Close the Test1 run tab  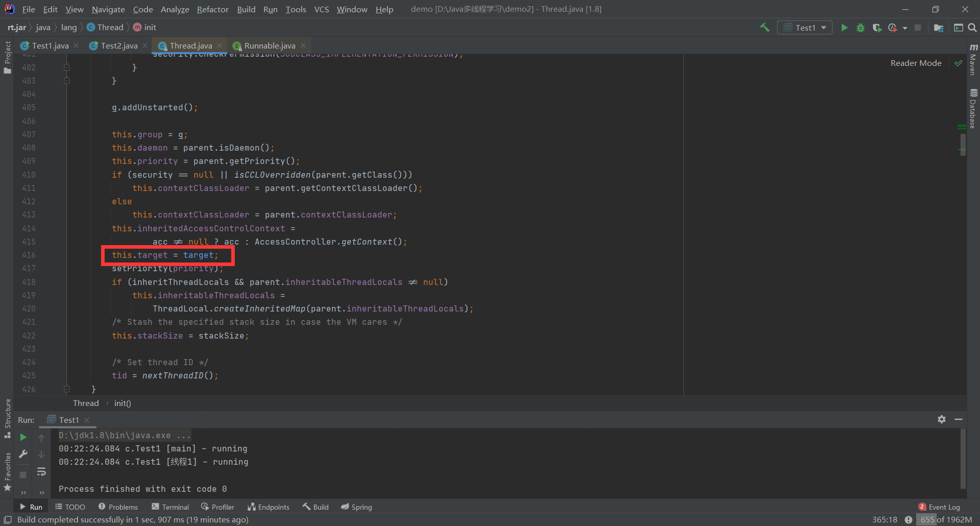click(87, 420)
